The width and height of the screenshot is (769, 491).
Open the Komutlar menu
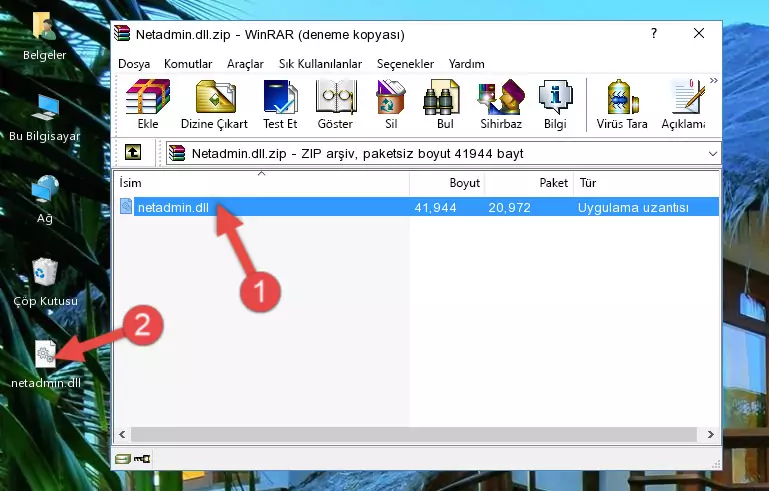click(x=188, y=64)
